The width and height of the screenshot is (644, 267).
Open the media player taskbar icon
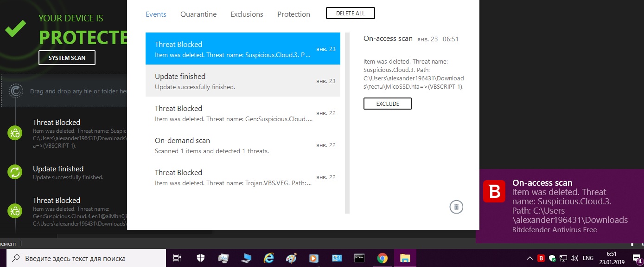coord(314,258)
